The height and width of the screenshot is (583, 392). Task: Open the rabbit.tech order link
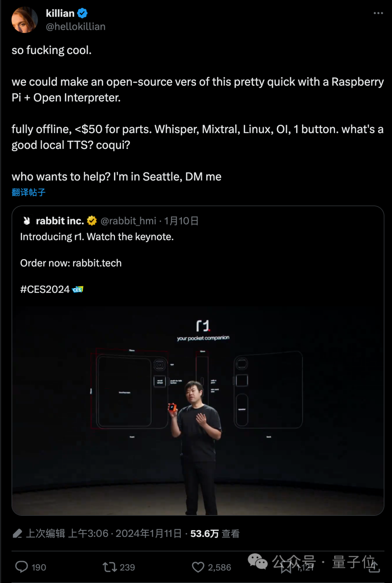point(97,263)
